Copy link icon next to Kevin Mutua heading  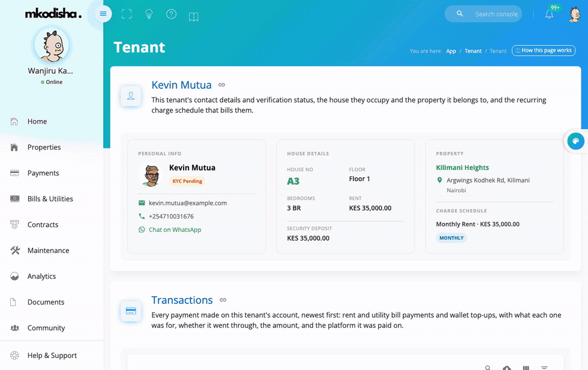click(x=221, y=85)
